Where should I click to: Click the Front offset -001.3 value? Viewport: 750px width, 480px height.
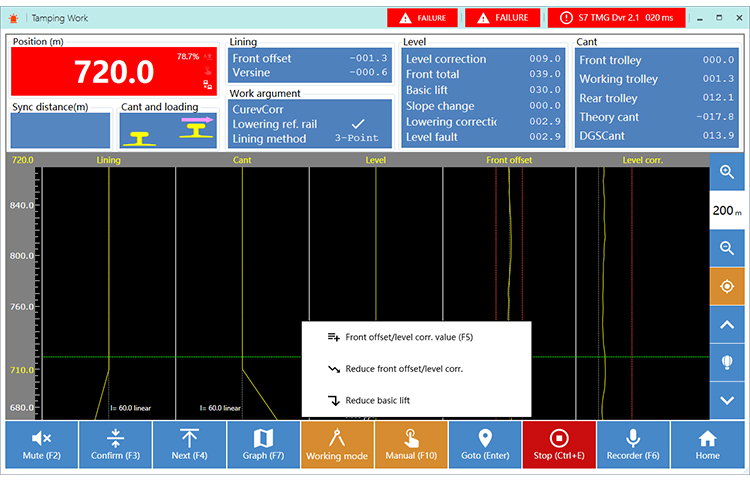click(x=368, y=58)
